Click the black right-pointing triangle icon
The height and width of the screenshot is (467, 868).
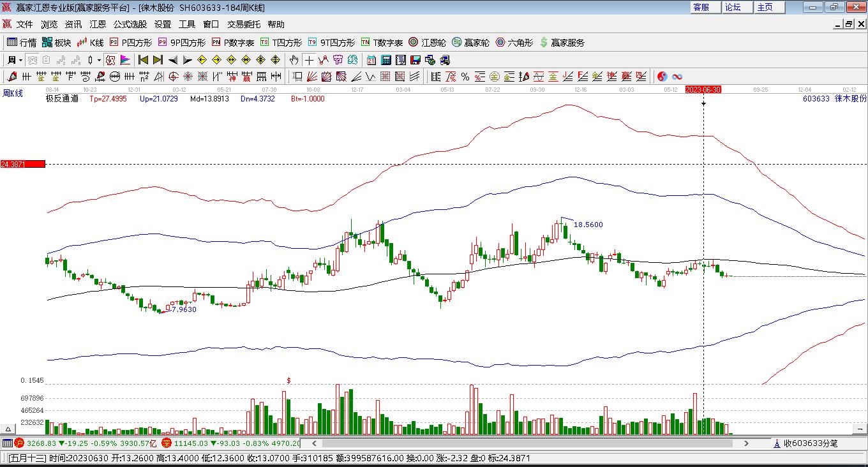point(187,60)
